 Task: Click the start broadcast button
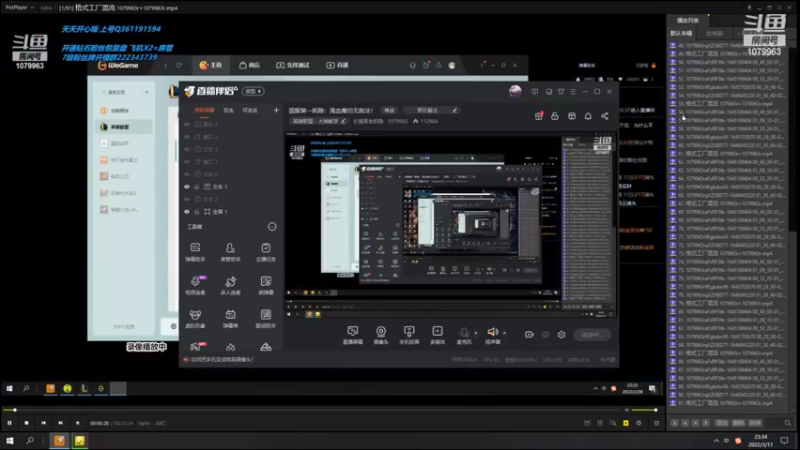(x=592, y=335)
